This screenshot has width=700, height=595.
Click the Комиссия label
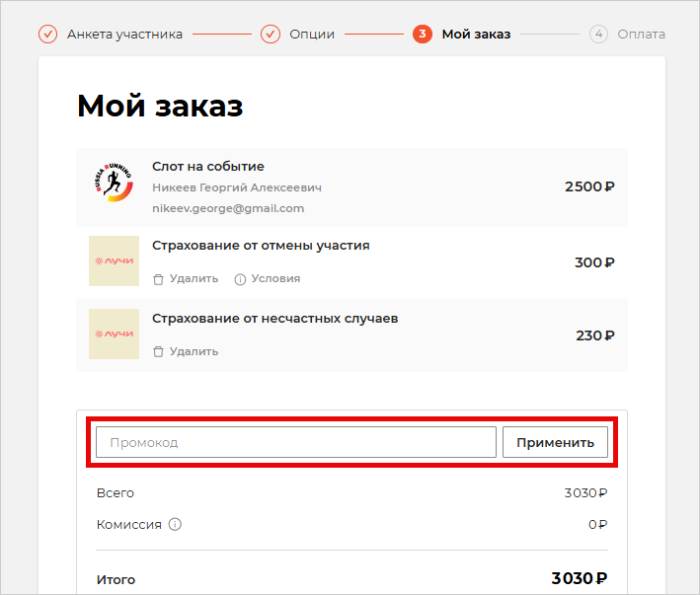tap(129, 525)
